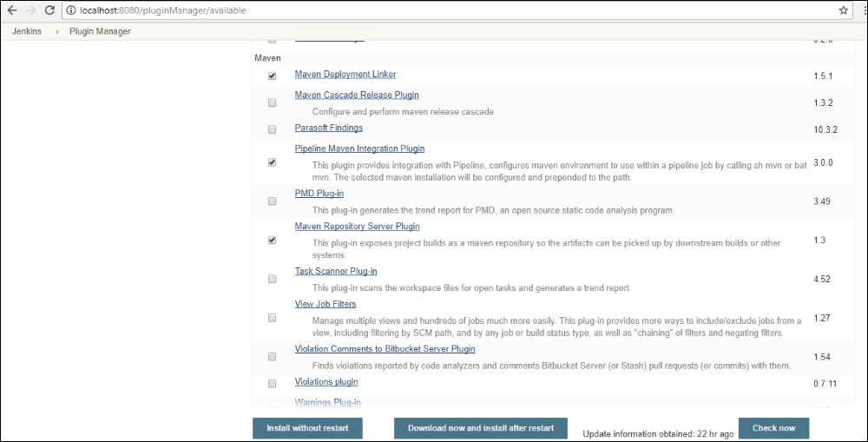This screenshot has width=868, height=442.
Task: Open Violation Comments to Bitbucket Server Plugin link
Action: pyautogui.click(x=385, y=349)
